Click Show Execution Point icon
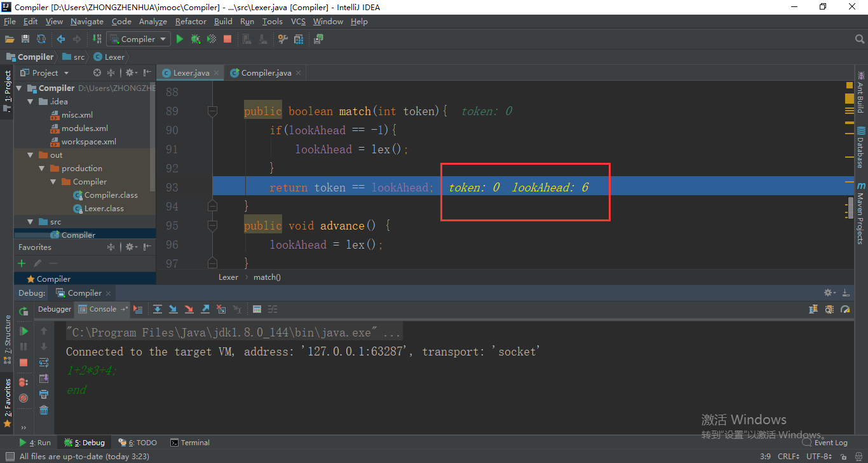The height and width of the screenshot is (463, 868). (x=138, y=309)
